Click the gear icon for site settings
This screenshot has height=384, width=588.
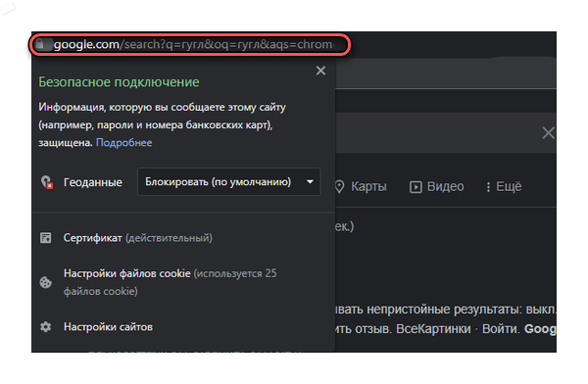pos(46,326)
